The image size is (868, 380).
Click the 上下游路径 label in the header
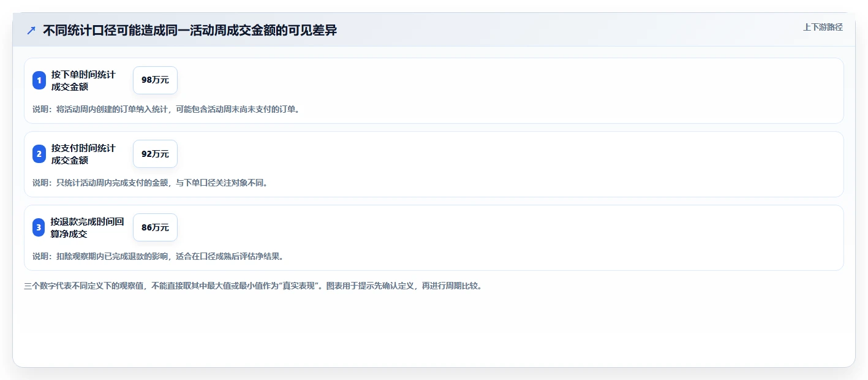coord(823,27)
